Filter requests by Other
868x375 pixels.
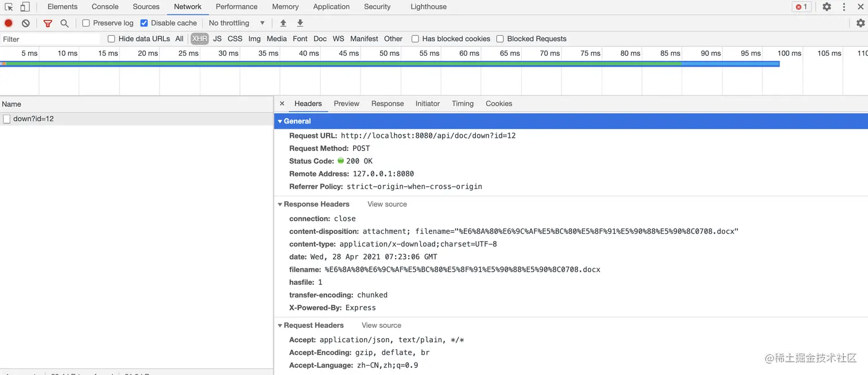click(393, 38)
